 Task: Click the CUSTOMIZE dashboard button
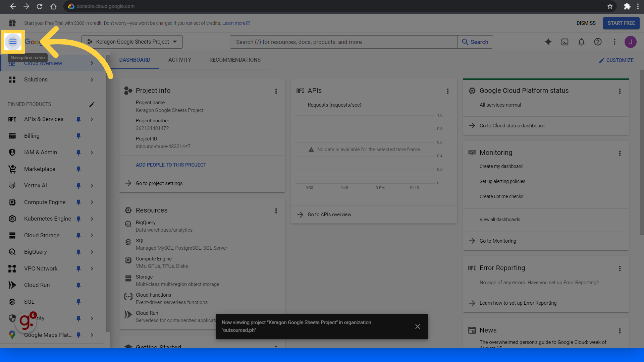pos(616,60)
